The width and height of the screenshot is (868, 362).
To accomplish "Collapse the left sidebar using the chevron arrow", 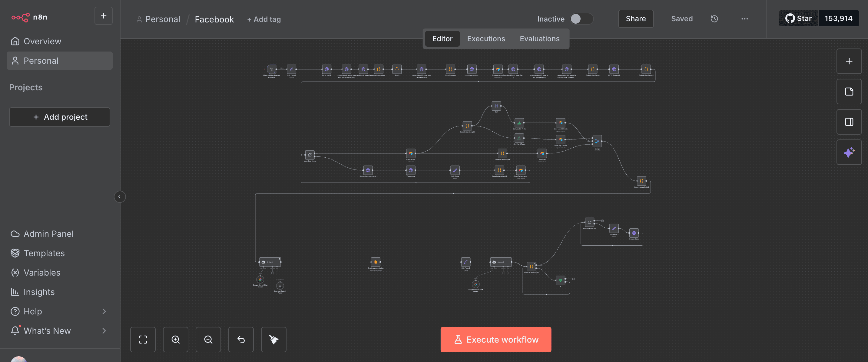I will click(120, 197).
